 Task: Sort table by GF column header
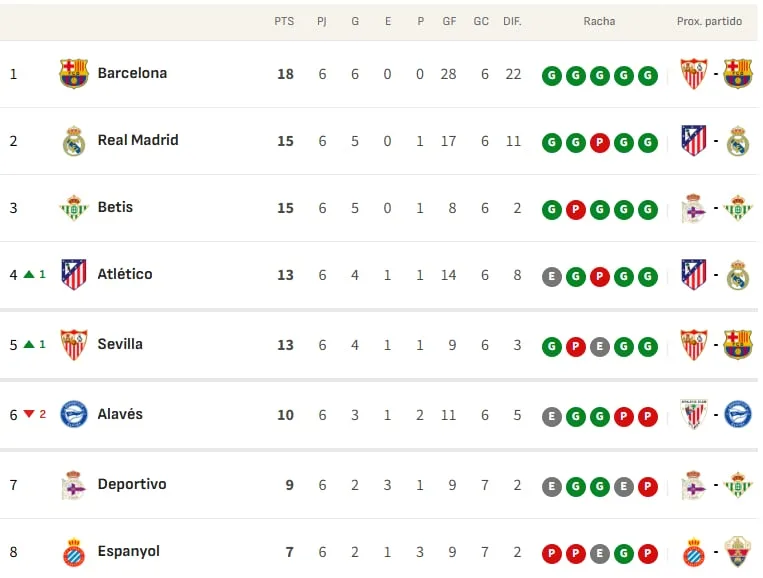click(x=449, y=21)
